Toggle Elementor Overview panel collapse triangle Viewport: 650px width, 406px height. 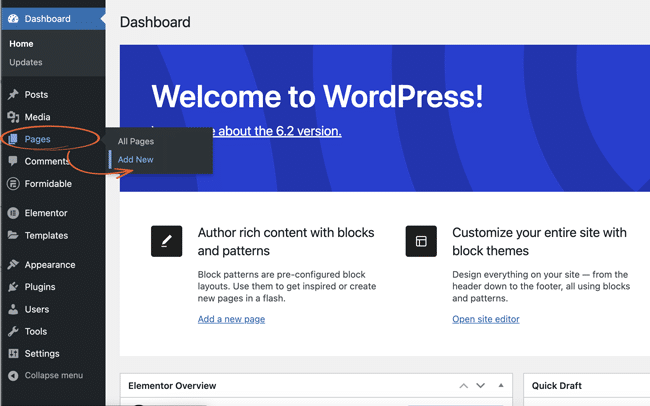point(501,386)
